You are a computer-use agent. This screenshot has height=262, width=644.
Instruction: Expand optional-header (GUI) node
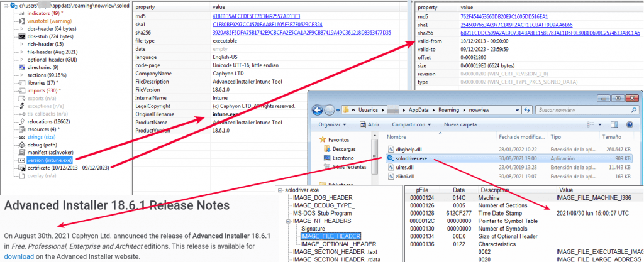coord(22,60)
